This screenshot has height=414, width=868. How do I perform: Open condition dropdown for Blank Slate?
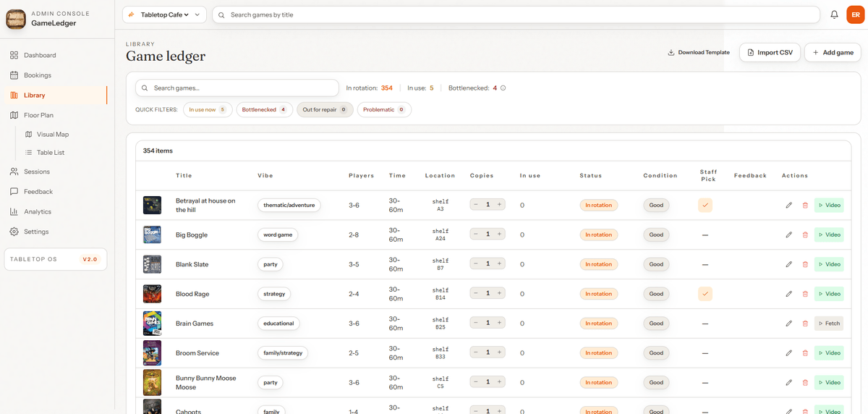pyautogui.click(x=656, y=264)
